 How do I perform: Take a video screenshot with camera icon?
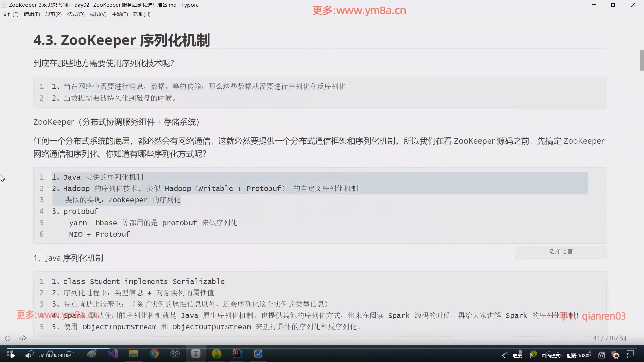602,355
